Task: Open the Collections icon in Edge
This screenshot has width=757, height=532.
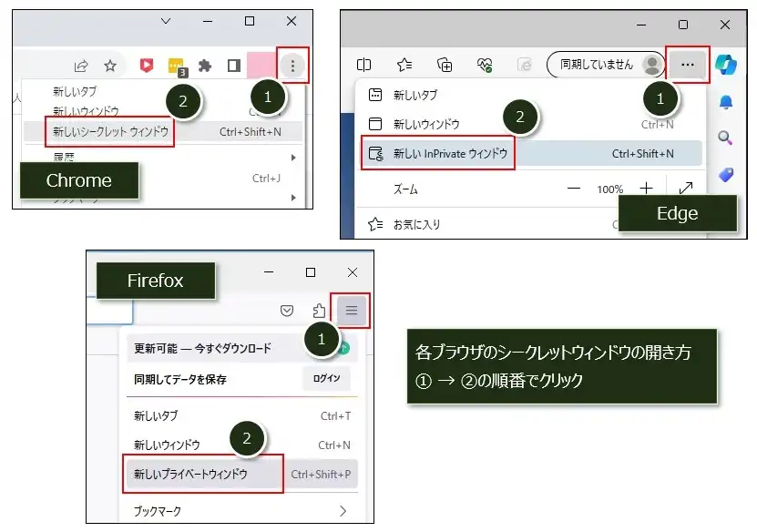Action: (445, 64)
